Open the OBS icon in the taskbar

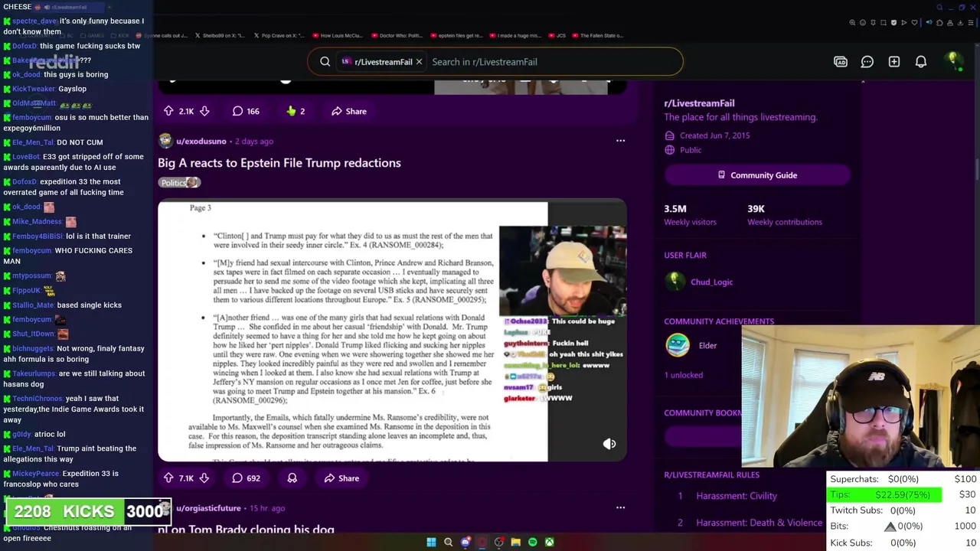pos(499,542)
